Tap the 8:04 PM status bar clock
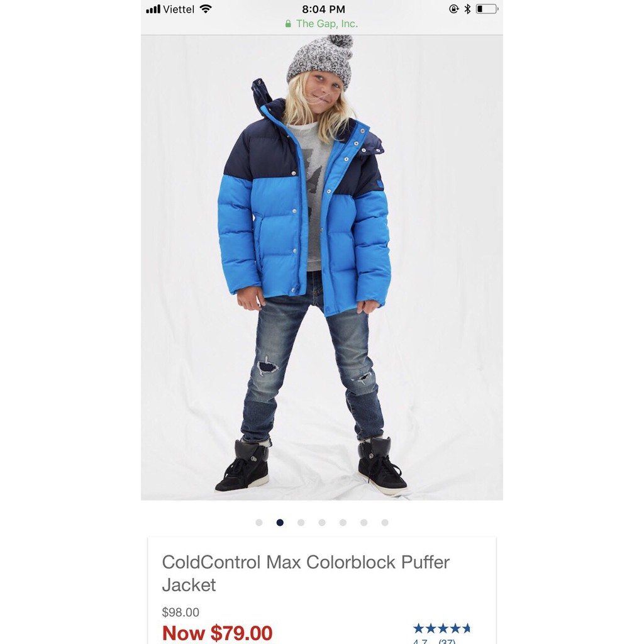644x644 pixels. (x=323, y=9)
